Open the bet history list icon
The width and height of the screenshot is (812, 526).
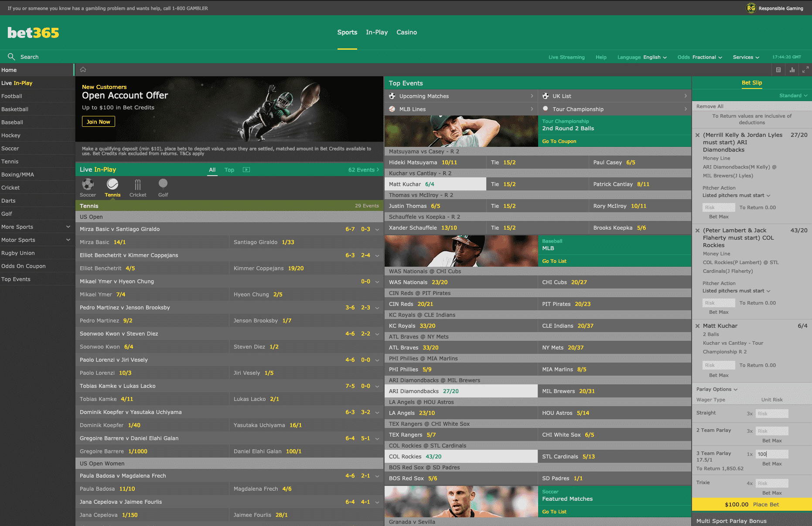tap(778, 70)
